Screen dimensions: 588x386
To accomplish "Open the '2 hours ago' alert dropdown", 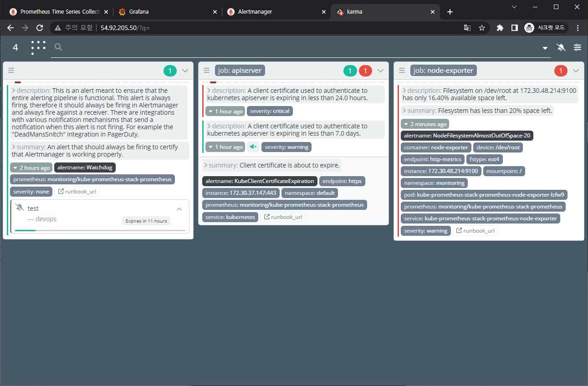I will coord(31,168).
